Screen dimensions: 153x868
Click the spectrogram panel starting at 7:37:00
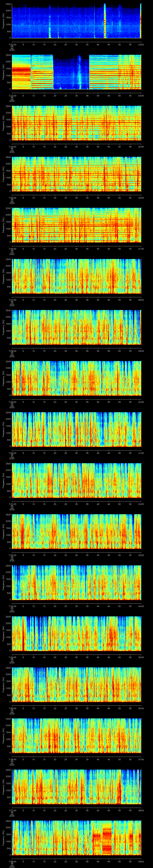pyautogui.click(x=77, y=787)
